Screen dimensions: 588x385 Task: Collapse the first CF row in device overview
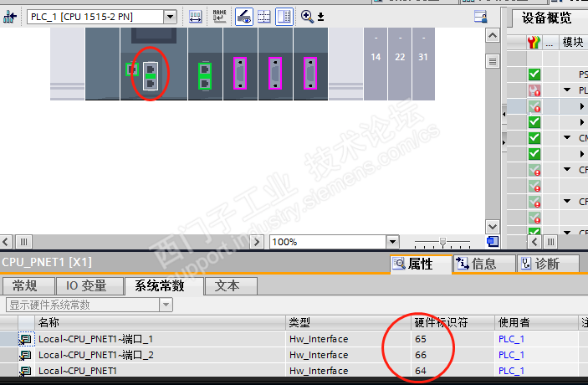tap(567, 170)
